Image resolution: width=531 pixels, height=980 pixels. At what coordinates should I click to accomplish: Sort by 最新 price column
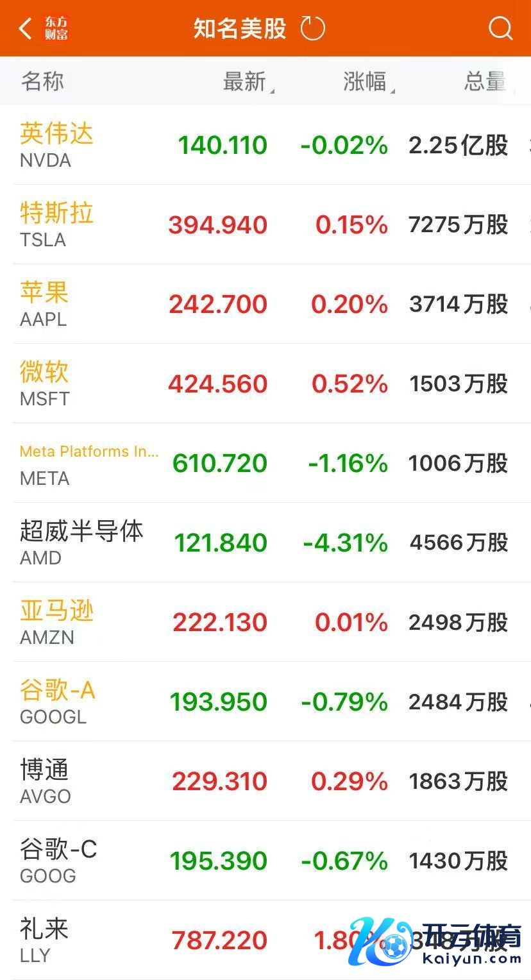coord(246,81)
